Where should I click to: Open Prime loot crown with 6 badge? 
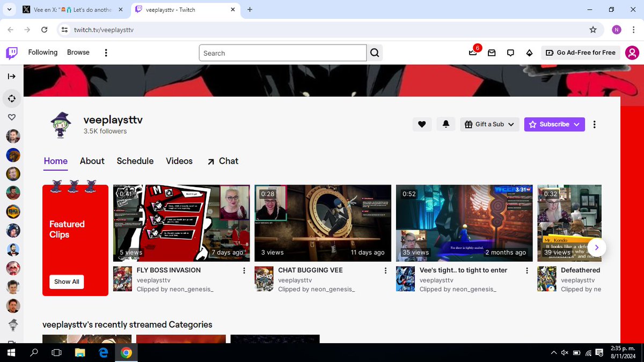pyautogui.click(x=473, y=53)
